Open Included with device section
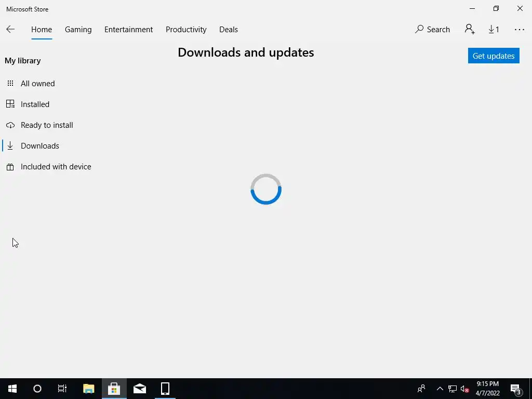 [56, 167]
